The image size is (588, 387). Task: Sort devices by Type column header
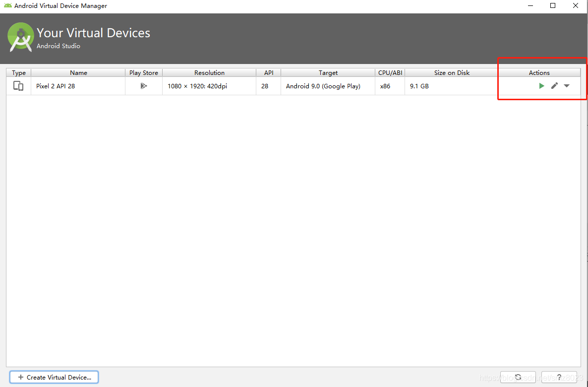click(19, 73)
